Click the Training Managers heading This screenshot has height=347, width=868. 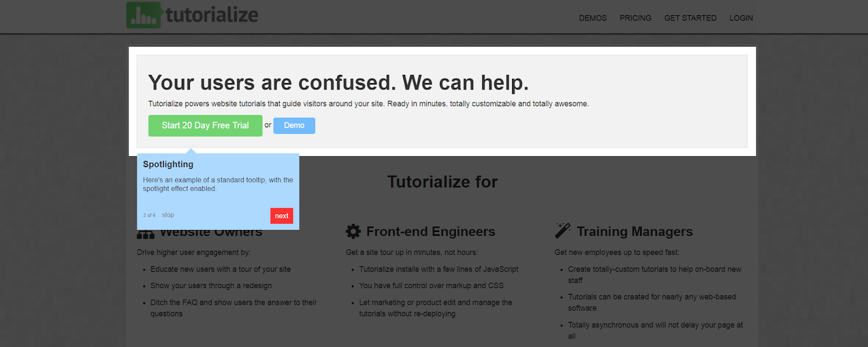tap(635, 232)
